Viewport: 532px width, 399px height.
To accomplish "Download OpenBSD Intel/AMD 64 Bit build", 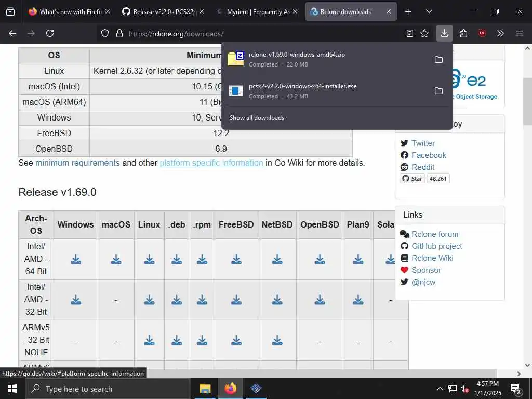I will 320,259.
